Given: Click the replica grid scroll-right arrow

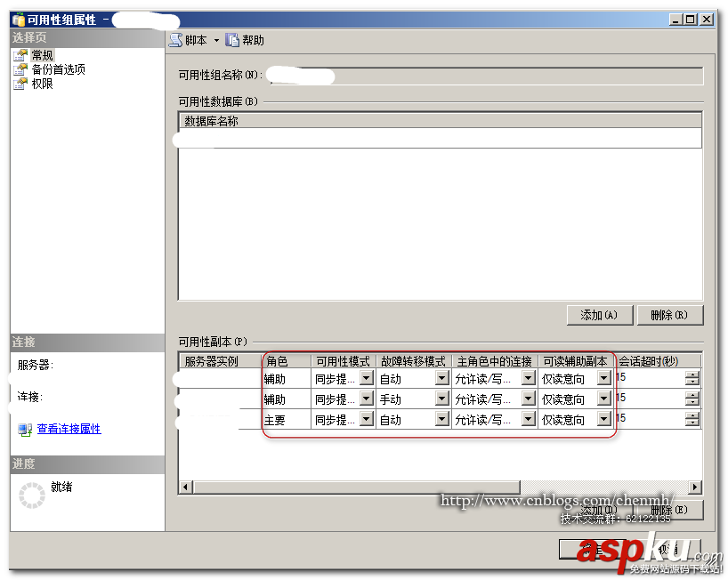Looking at the screenshot, I should click(x=694, y=487).
